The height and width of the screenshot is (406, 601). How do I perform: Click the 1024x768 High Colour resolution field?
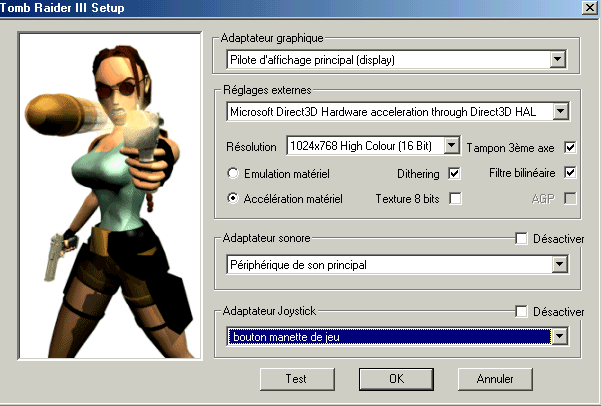(x=373, y=146)
